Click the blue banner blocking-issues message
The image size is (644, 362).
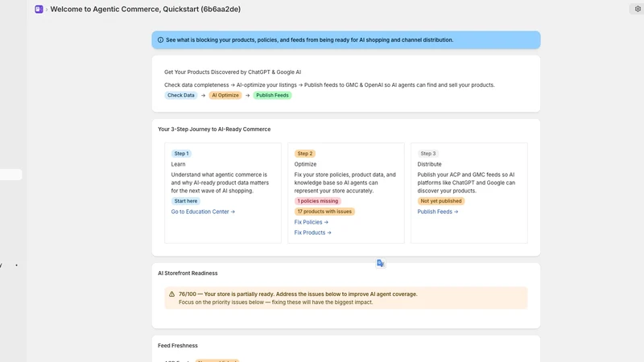point(310,39)
